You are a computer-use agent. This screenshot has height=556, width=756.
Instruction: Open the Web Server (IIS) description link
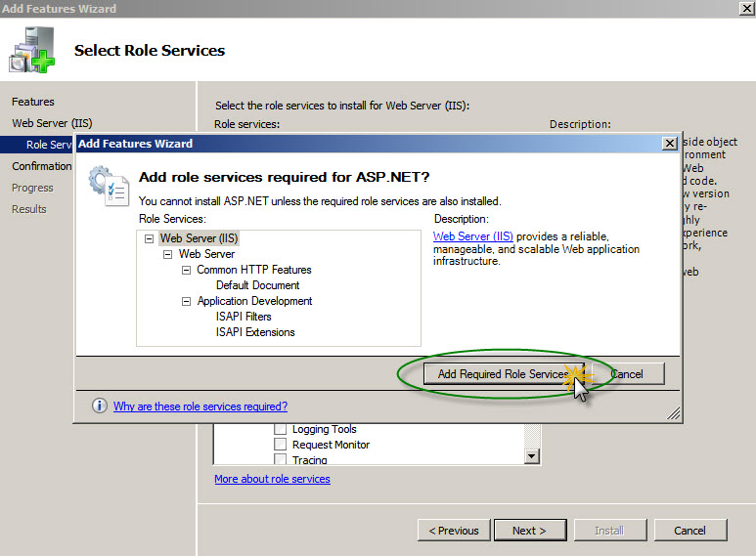tap(473, 236)
